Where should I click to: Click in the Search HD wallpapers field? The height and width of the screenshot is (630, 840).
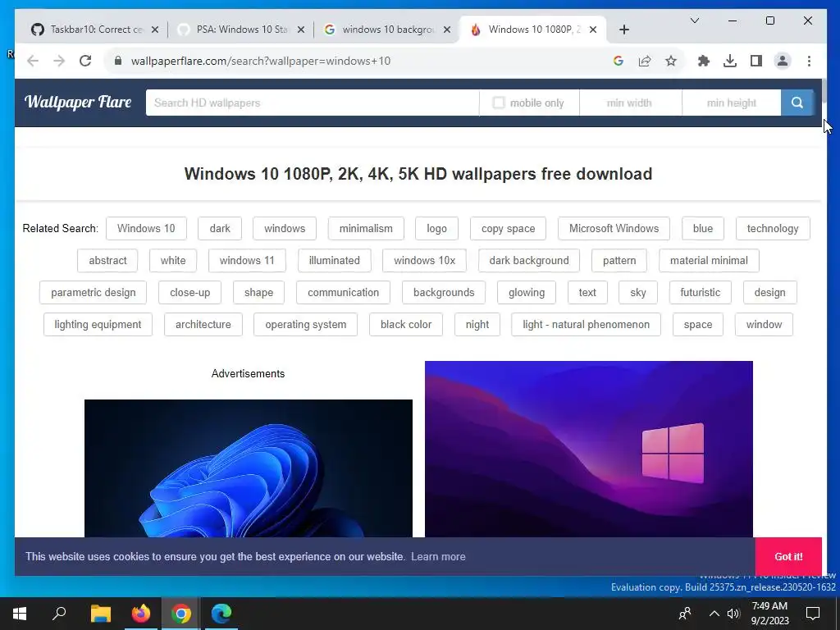(x=313, y=103)
